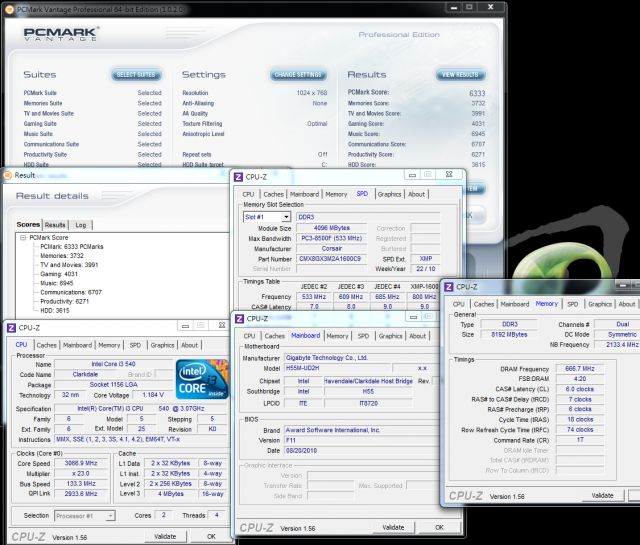Screen dimensions: 640x545
Task: Select the About tab in Mainboard CPU-Z window
Action: (x=417, y=336)
